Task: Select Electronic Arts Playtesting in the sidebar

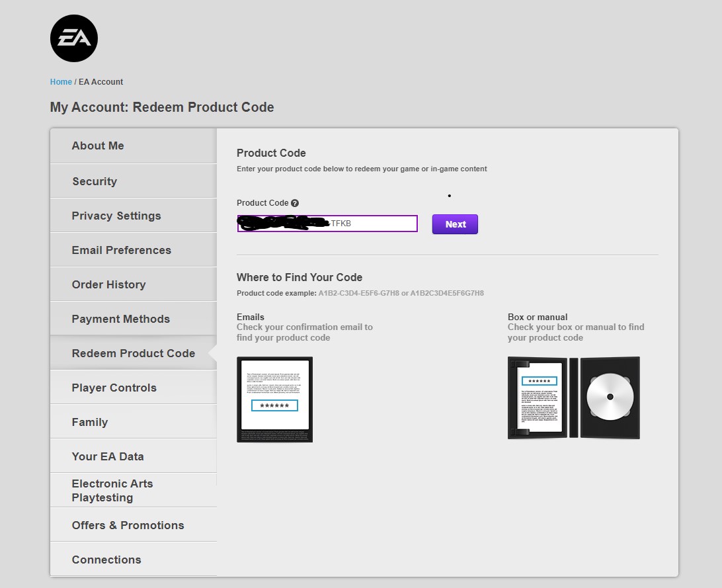Action: (133, 490)
